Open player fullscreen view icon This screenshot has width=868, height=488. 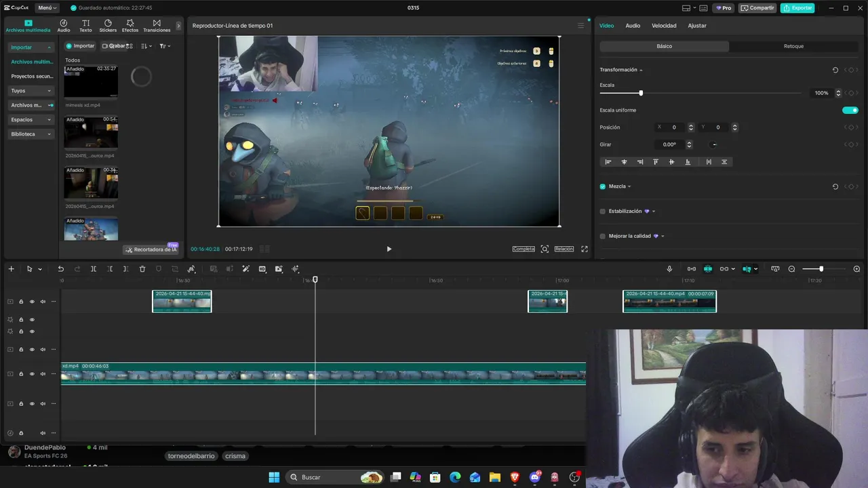coord(585,249)
